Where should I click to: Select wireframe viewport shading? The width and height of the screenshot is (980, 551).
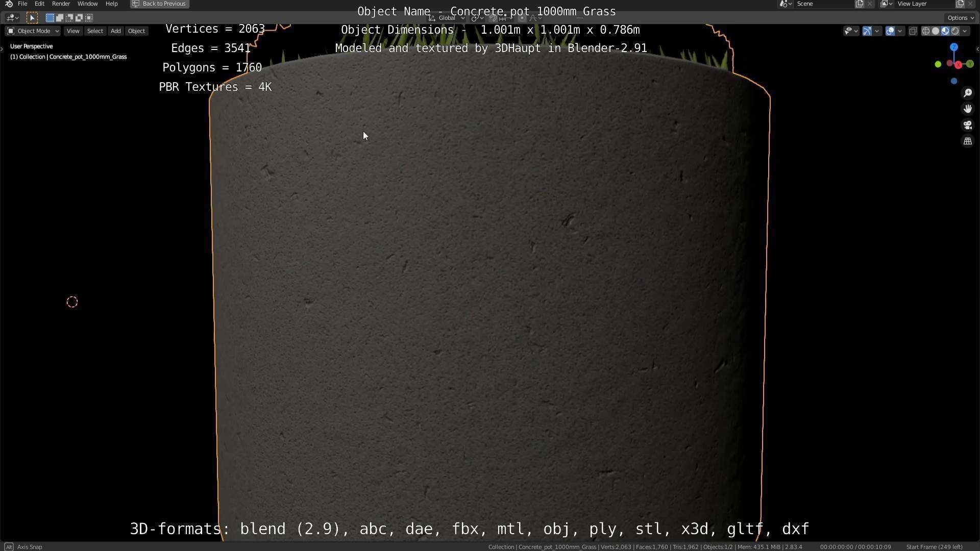tap(925, 31)
